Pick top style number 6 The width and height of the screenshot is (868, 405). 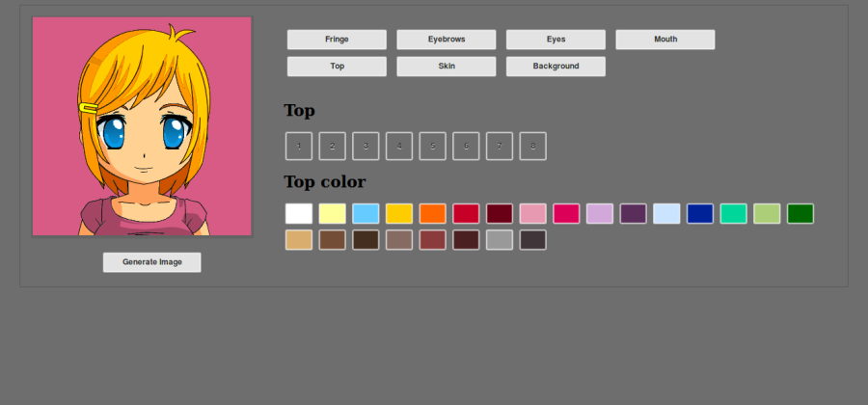pos(466,146)
